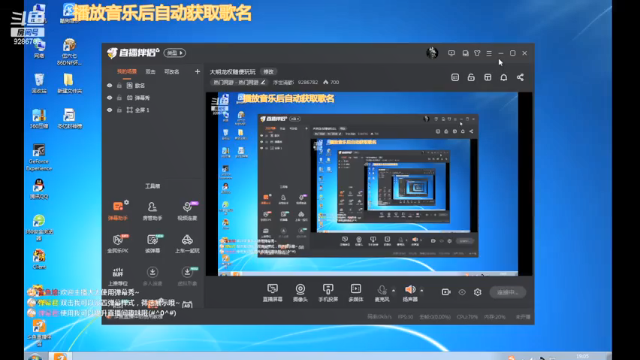Open the settings gear in bottom bar
The width and height of the screenshot is (640, 360).
[478, 292]
